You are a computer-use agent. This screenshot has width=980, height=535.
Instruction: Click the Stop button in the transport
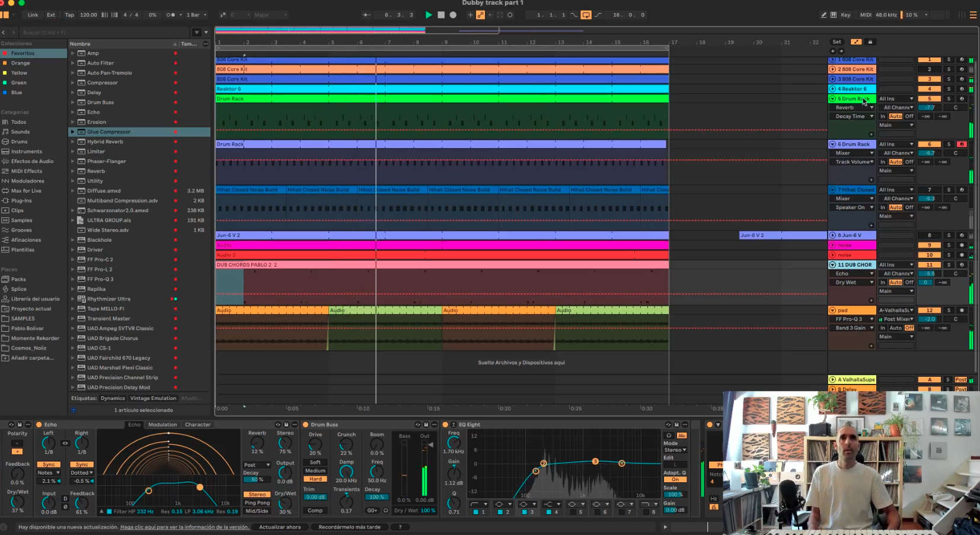pyautogui.click(x=440, y=15)
